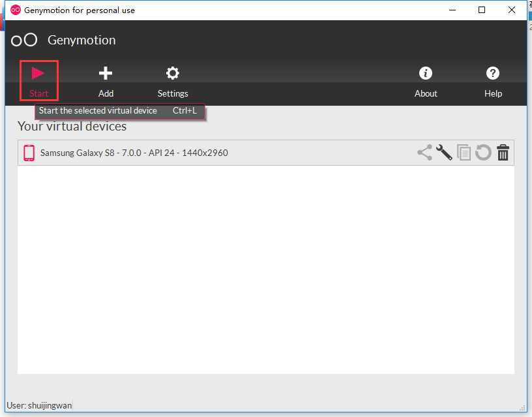Minimize the Genymotion window
The height and width of the screenshot is (417, 532).
(x=452, y=10)
